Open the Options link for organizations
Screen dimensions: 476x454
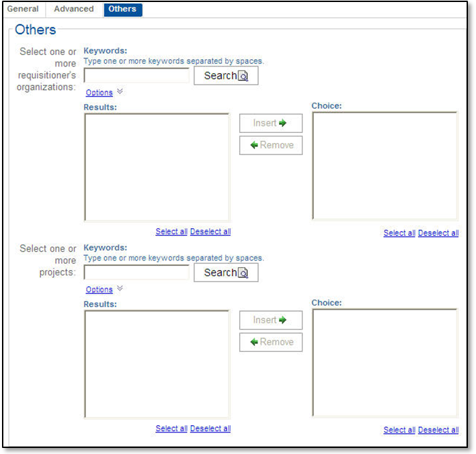click(x=99, y=93)
